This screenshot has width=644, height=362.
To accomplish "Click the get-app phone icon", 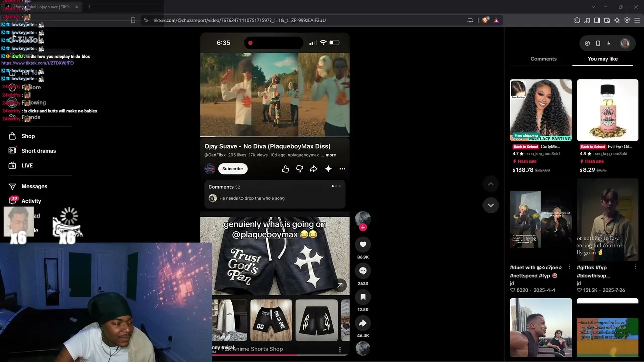I will pos(598,43).
